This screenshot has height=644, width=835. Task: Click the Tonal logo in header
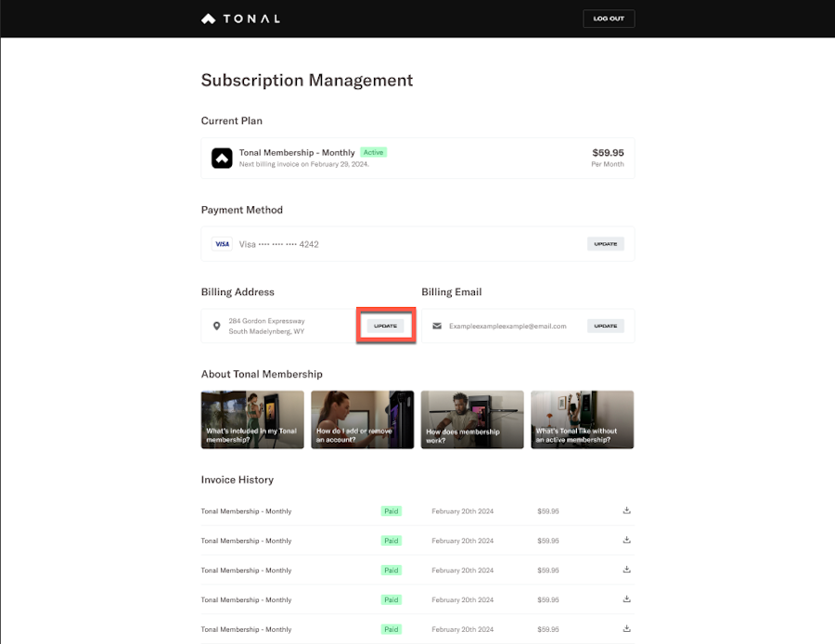[x=240, y=19]
